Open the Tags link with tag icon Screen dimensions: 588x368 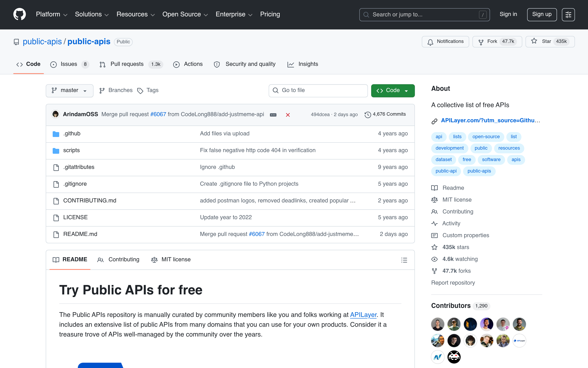148,90
